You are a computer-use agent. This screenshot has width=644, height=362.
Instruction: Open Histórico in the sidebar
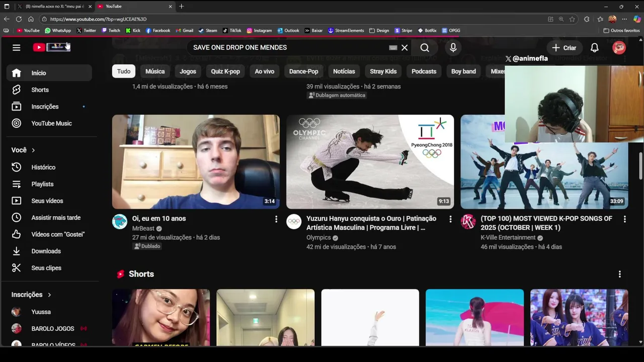click(x=49, y=167)
